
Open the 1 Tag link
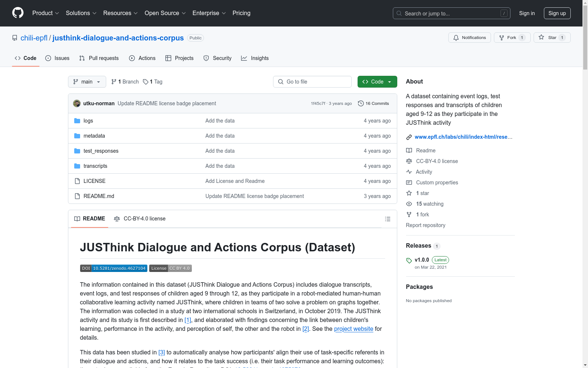tap(153, 82)
